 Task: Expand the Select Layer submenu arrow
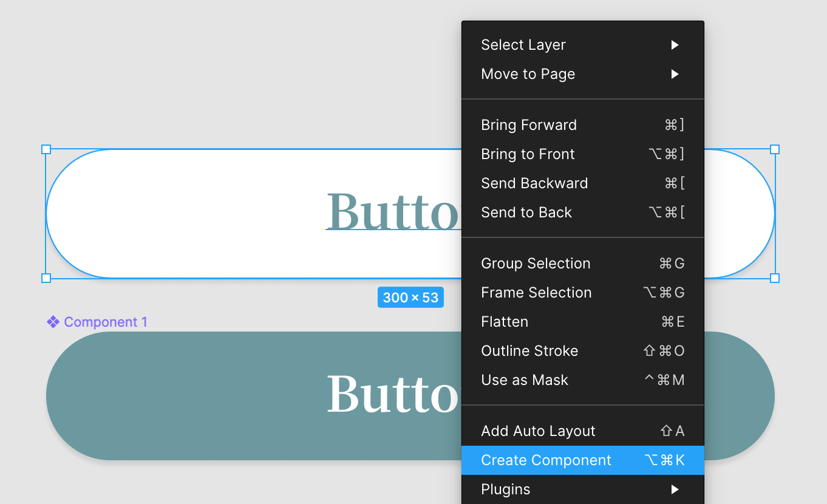[675, 45]
